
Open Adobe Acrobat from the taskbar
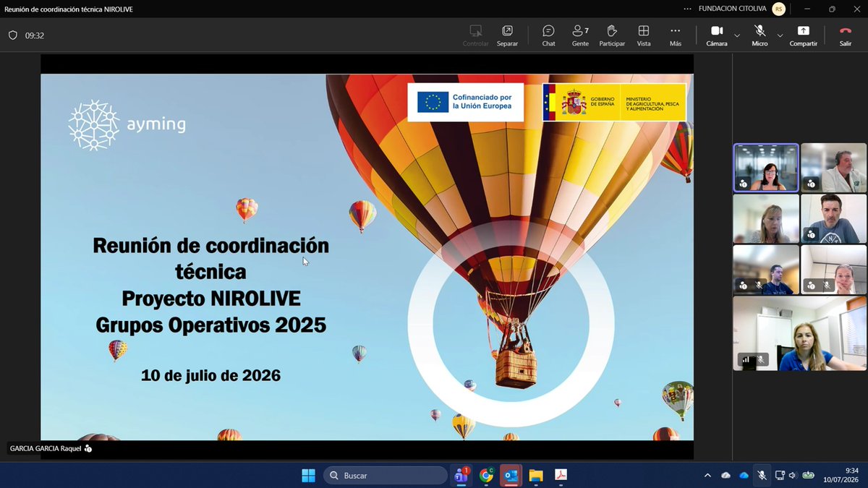pos(561,475)
